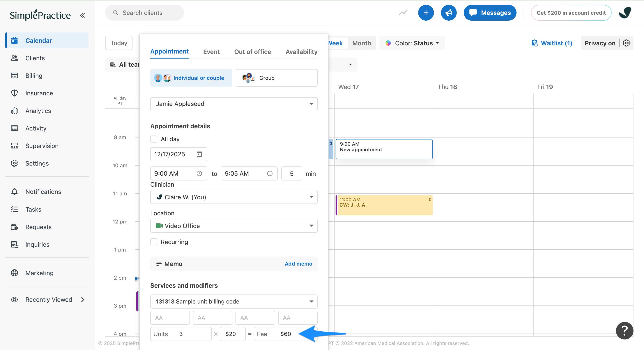Click the duration minutes field showing 5

[292, 173]
